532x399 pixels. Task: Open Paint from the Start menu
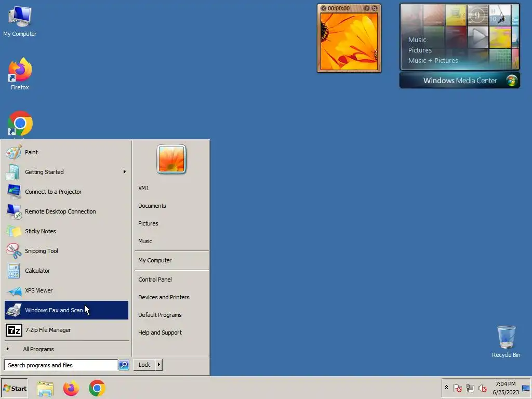(66, 152)
